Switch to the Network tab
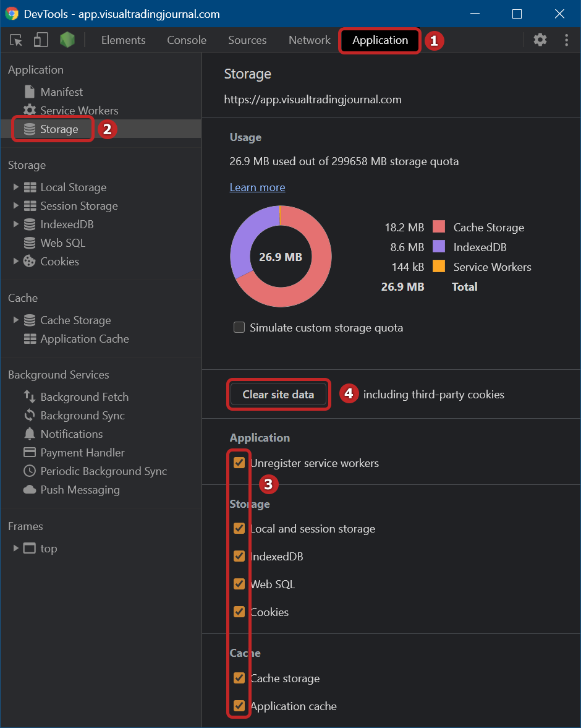 [310, 40]
